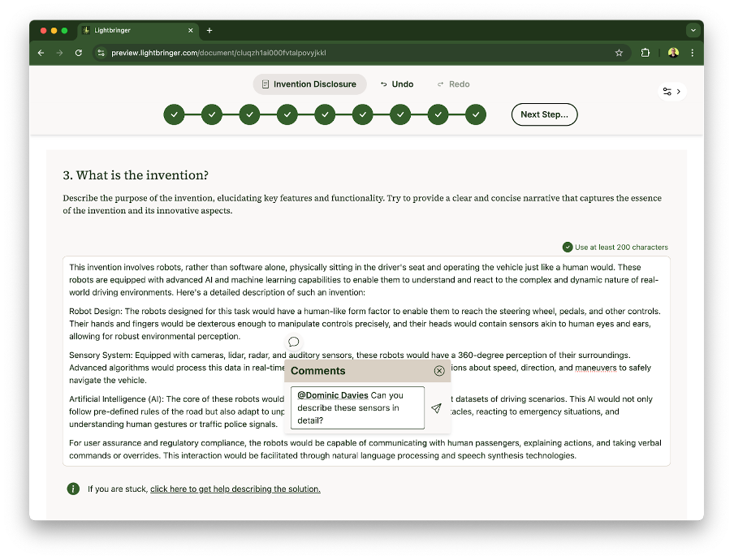Click the green info icon
734x560 pixels.
tap(73, 489)
